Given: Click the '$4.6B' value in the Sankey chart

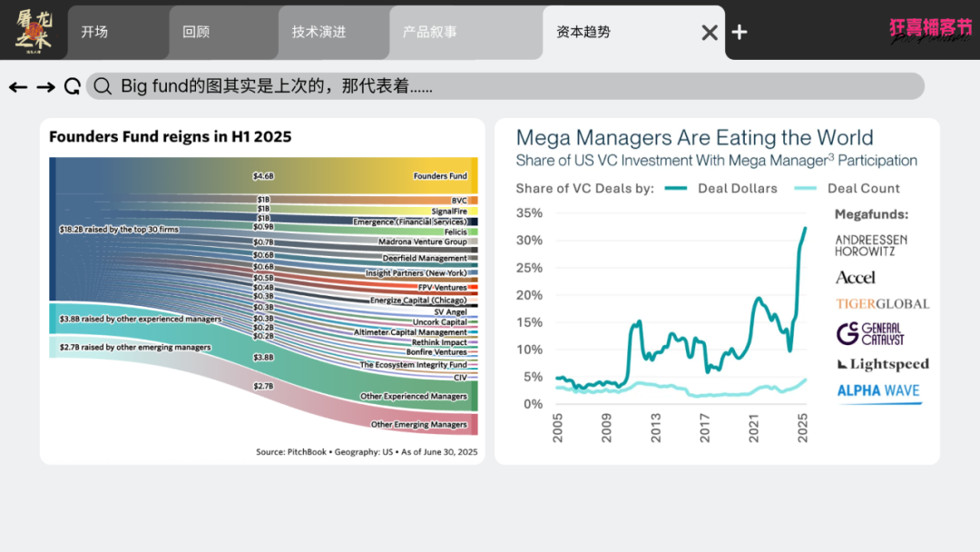Looking at the screenshot, I should [263, 176].
